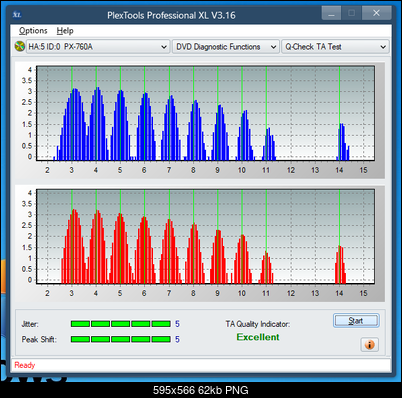
Task: Click the Jitter label
Action: (30, 324)
